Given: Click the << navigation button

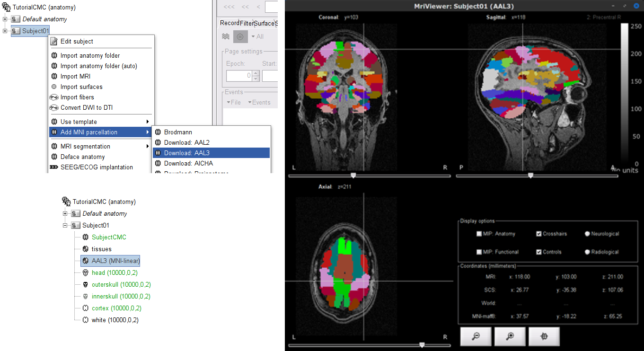Looking at the screenshot, I should (245, 7).
